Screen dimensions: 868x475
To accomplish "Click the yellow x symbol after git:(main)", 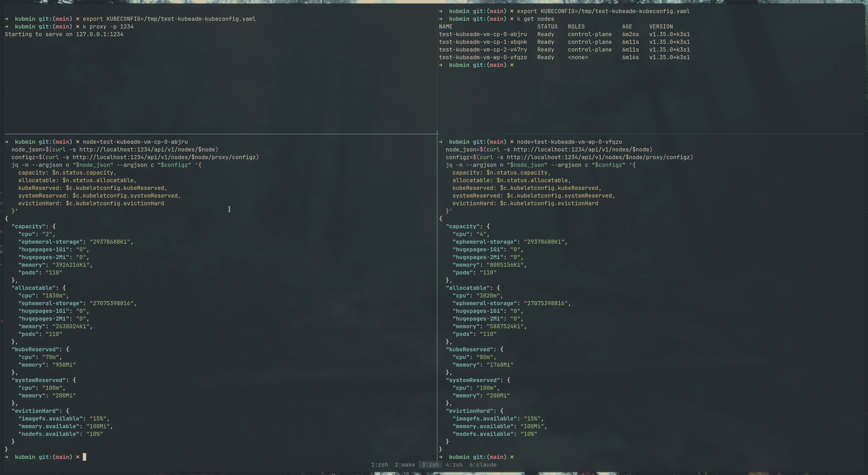I will (x=78, y=19).
